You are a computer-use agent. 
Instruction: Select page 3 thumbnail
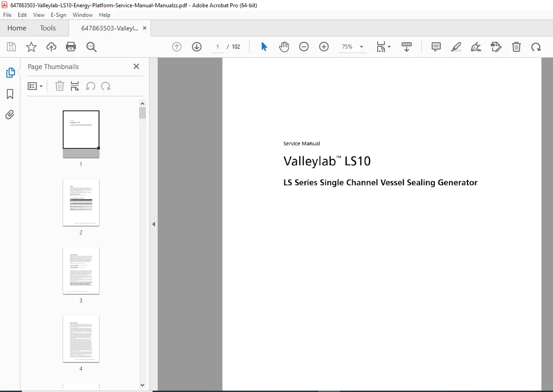click(x=81, y=270)
